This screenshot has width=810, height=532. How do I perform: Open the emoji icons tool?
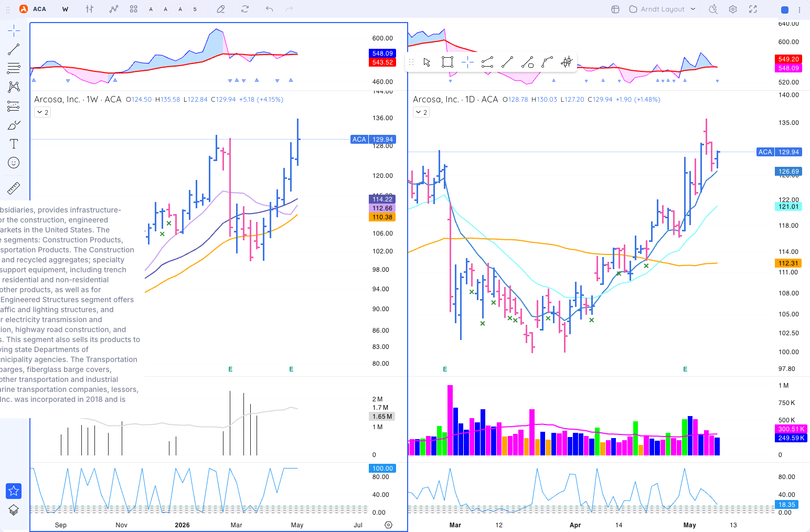[14, 163]
